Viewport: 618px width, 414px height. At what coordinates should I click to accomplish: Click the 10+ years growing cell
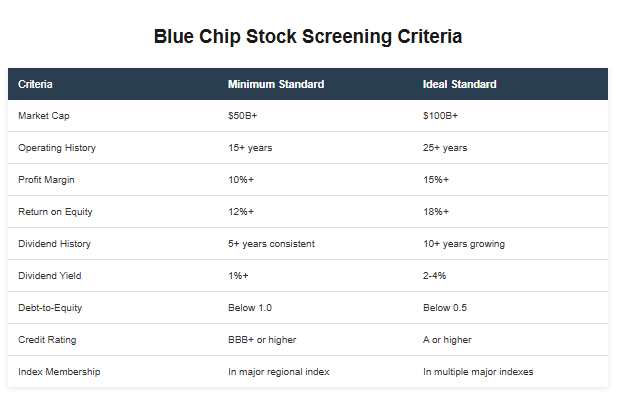[464, 244]
